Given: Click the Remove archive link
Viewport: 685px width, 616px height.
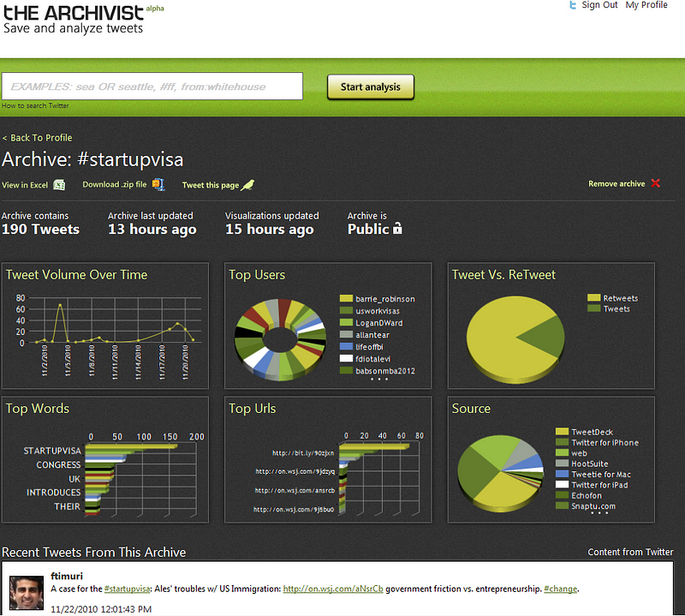Looking at the screenshot, I should (x=616, y=183).
